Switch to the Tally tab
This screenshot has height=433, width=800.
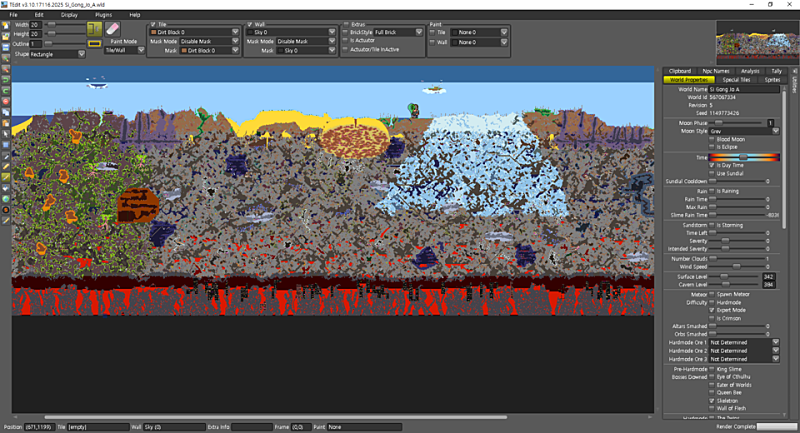point(777,71)
